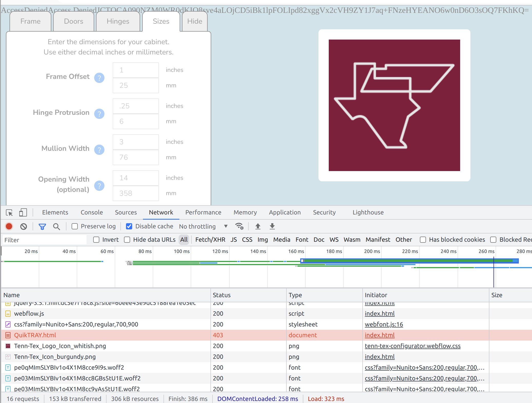Viewport: 532px width, 403px height.
Task: Open the Application devtools tab
Action: pos(285,212)
